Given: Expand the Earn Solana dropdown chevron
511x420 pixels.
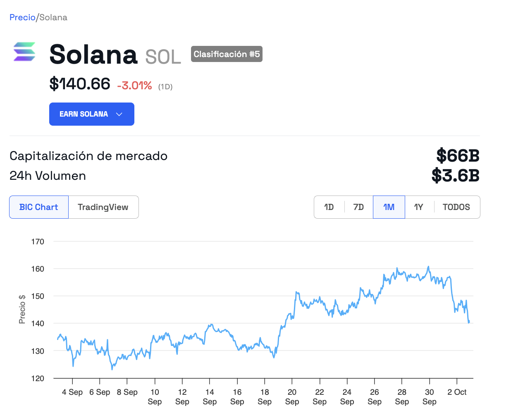Looking at the screenshot, I should [119, 114].
